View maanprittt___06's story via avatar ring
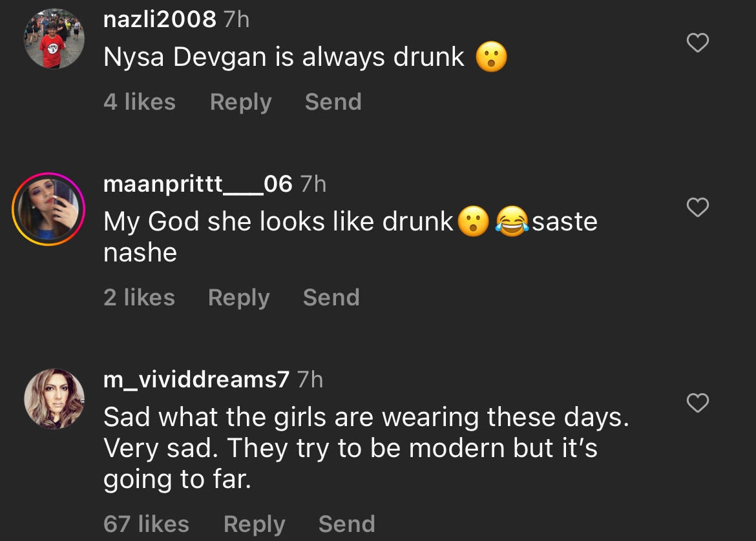Image resolution: width=756 pixels, height=541 pixels. point(49,209)
